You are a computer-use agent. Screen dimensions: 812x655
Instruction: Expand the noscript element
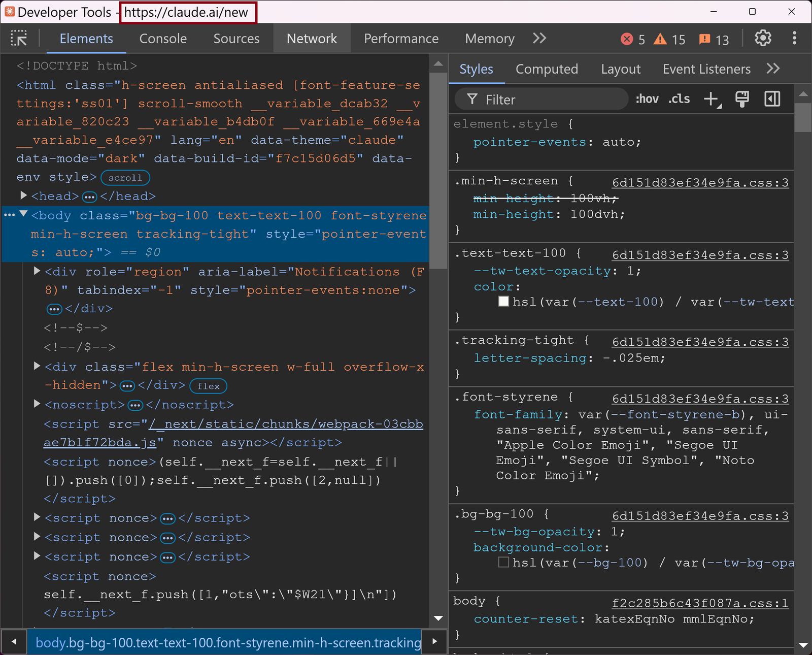pyautogui.click(x=37, y=404)
